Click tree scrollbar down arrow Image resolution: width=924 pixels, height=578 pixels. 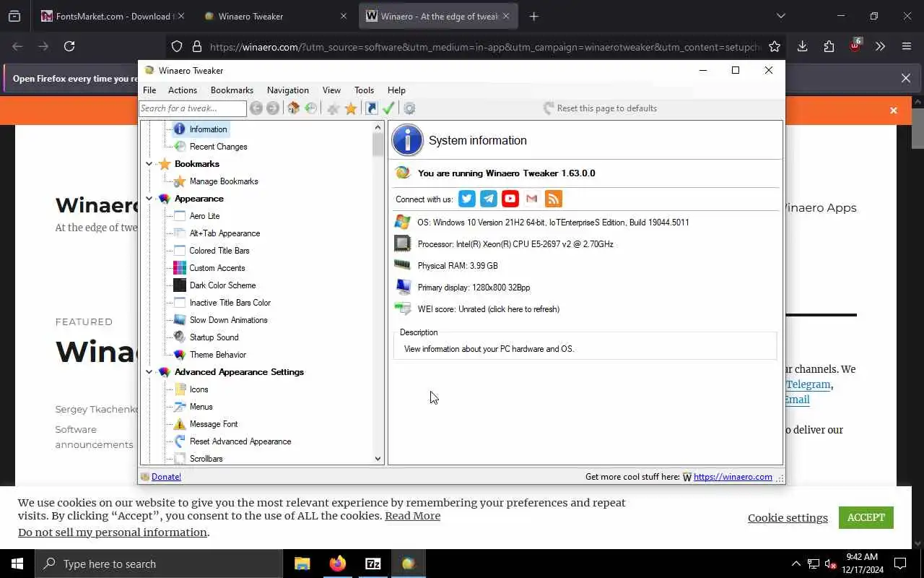point(378,459)
